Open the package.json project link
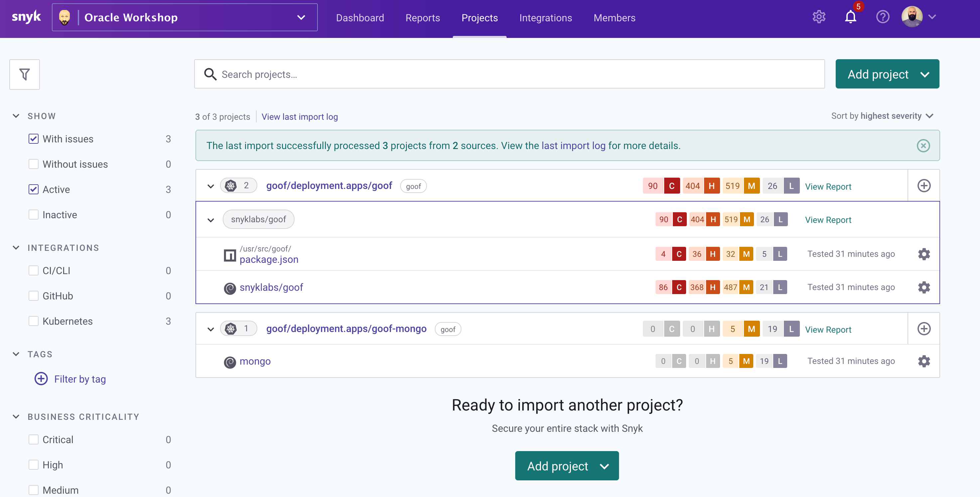This screenshot has width=980, height=497. (x=269, y=259)
